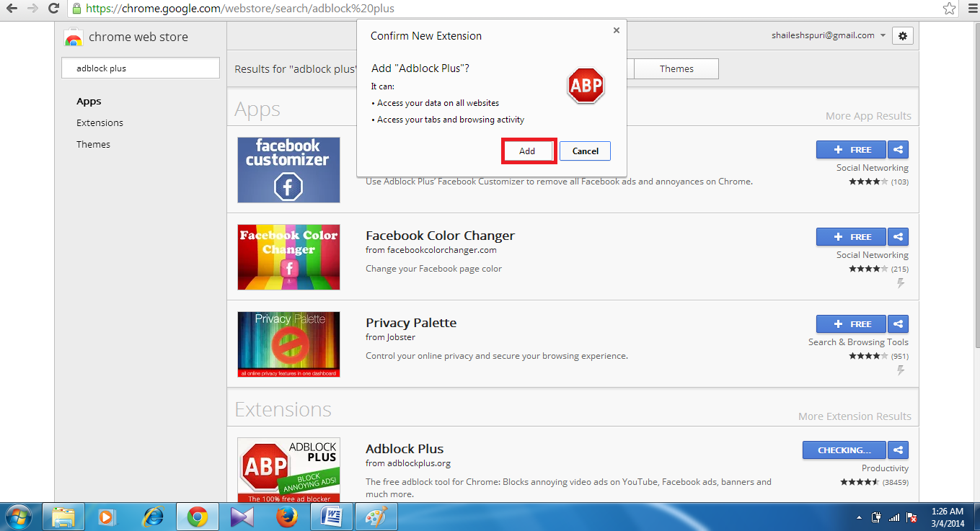Launch Internet Explorer from the taskbar

(152, 517)
